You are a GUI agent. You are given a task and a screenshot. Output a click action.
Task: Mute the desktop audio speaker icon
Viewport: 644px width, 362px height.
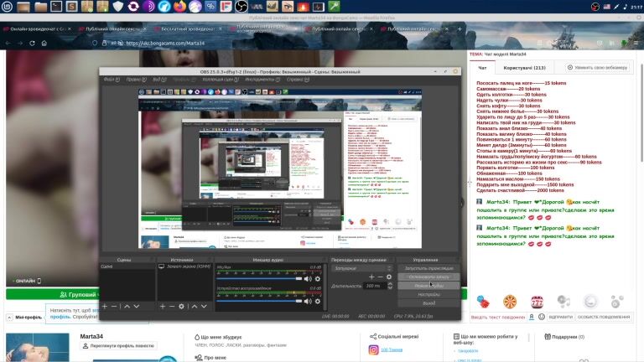click(308, 300)
